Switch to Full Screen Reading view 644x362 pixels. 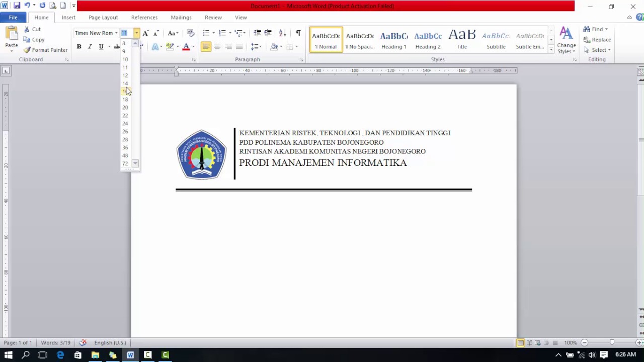pos(529,343)
